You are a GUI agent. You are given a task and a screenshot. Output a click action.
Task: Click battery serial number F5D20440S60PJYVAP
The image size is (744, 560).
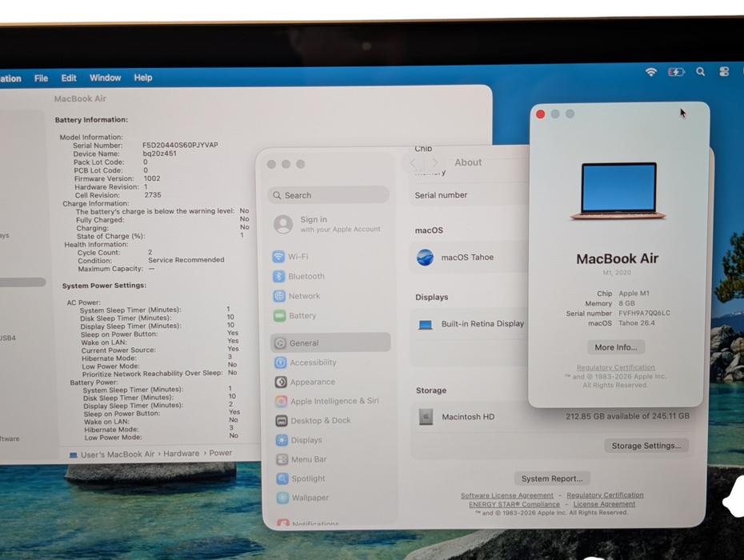(x=180, y=146)
